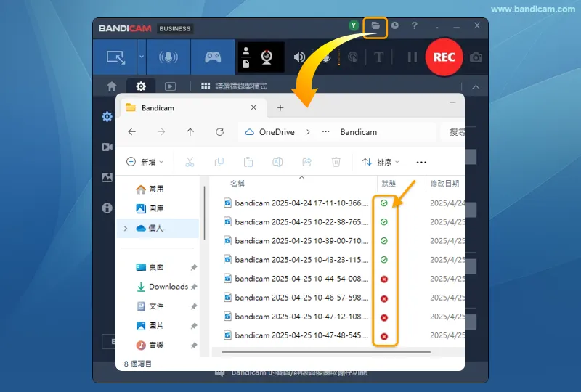Go back in File Explorer
The image size is (581, 392).
132,132
